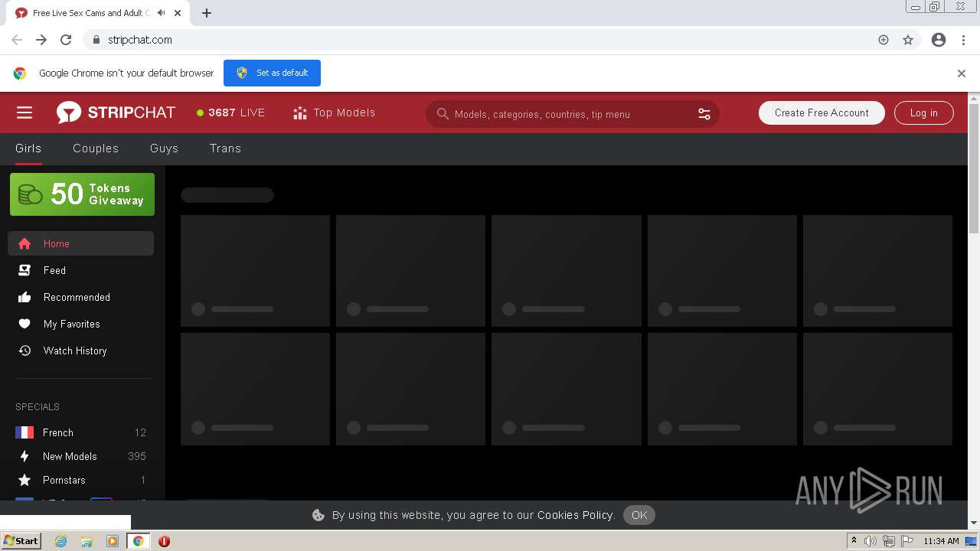Screen dimensions: 980x551
Task: Click Opera icon in taskbar
Action: (164, 541)
